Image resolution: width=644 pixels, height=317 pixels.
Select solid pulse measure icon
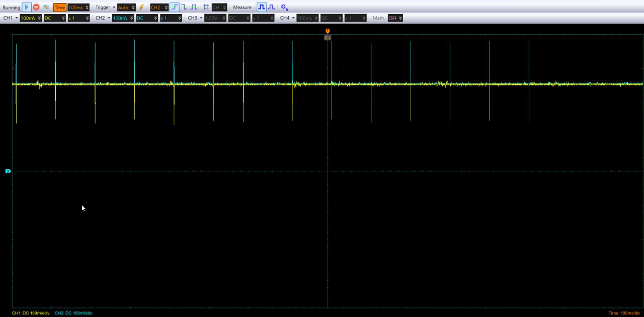[x=262, y=8]
